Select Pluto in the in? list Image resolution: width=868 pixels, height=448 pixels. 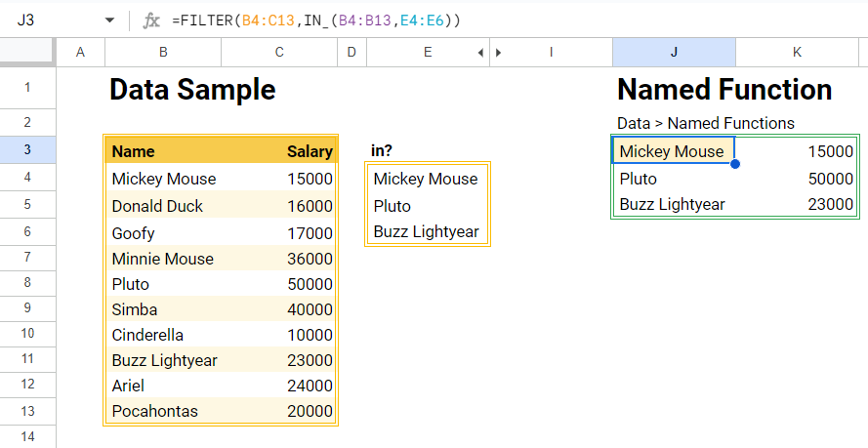[428, 205]
